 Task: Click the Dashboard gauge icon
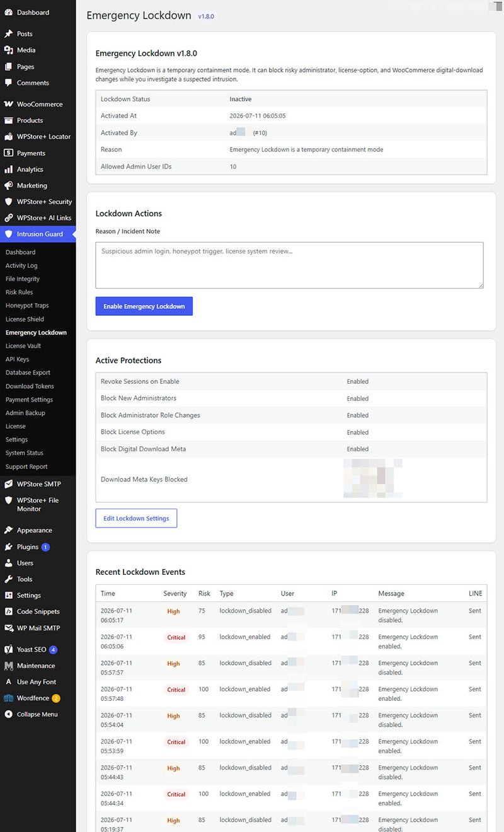(x=8, y=13)
